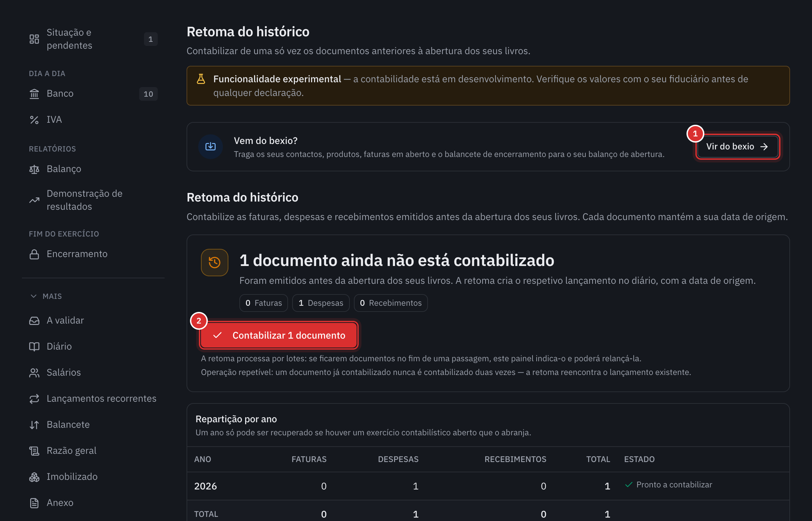Click the bexio import download icon
The width and height of the screenshot is (812, 521).
click(x=211, y=147)
